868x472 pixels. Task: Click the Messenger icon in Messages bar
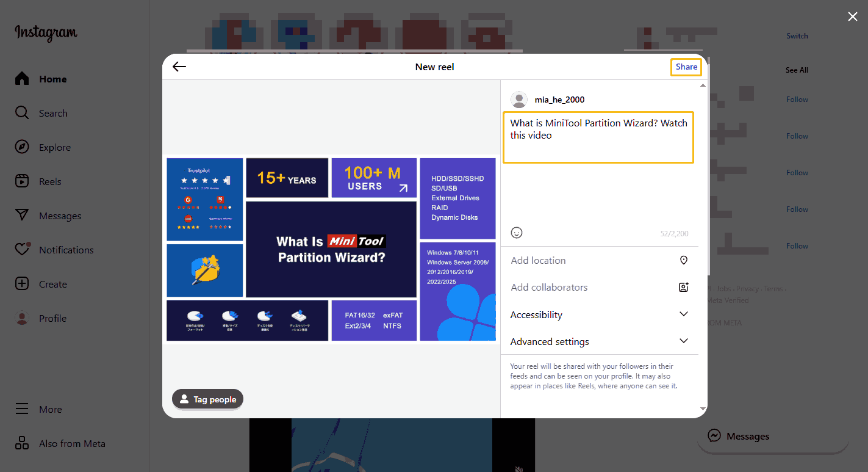[x=714, y=436]
